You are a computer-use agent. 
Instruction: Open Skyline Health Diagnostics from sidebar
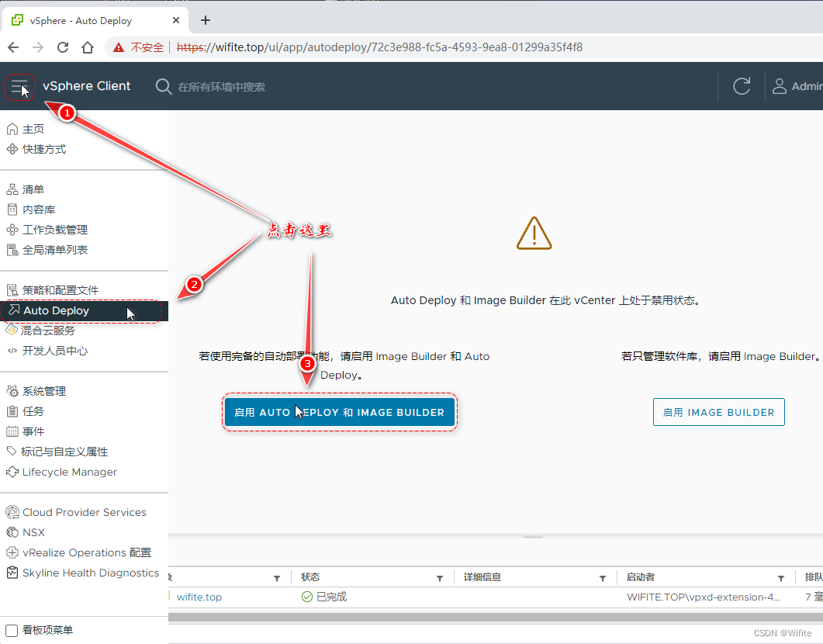[90, 573]
